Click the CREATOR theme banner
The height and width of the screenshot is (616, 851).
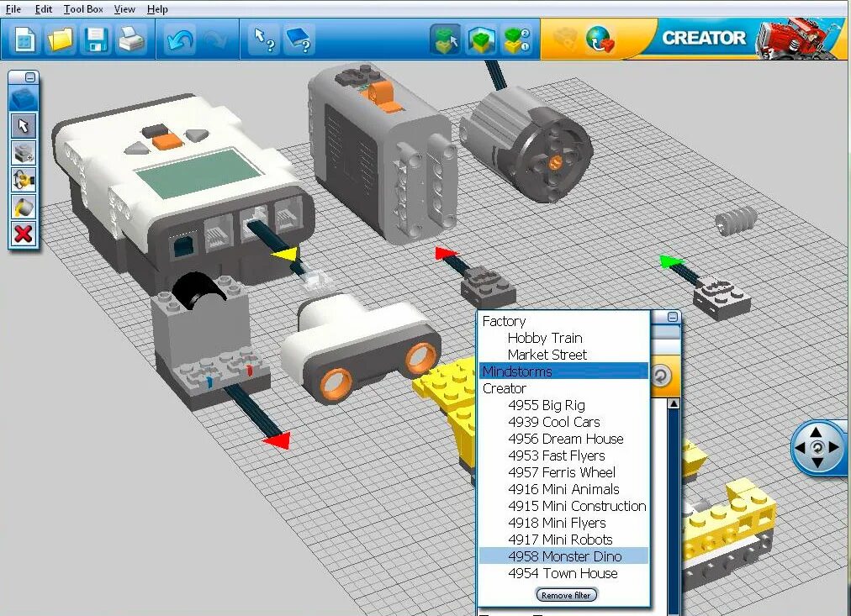(704, 38)
